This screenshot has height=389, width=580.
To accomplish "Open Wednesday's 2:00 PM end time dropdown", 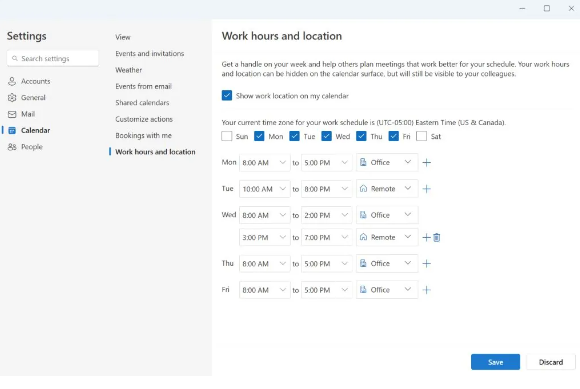I will click(x=327, y=215).
